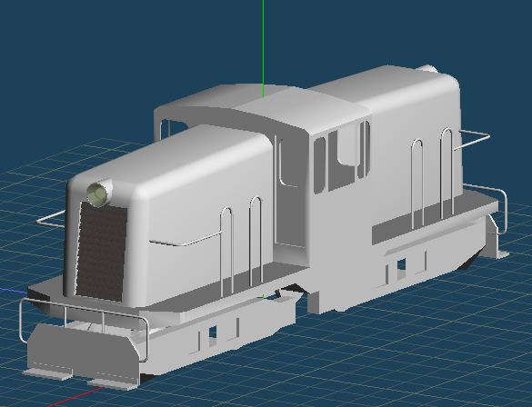Pick the front pilot plow plate
This screenshot has height=407, width=532.
click(x=83, y=353)
